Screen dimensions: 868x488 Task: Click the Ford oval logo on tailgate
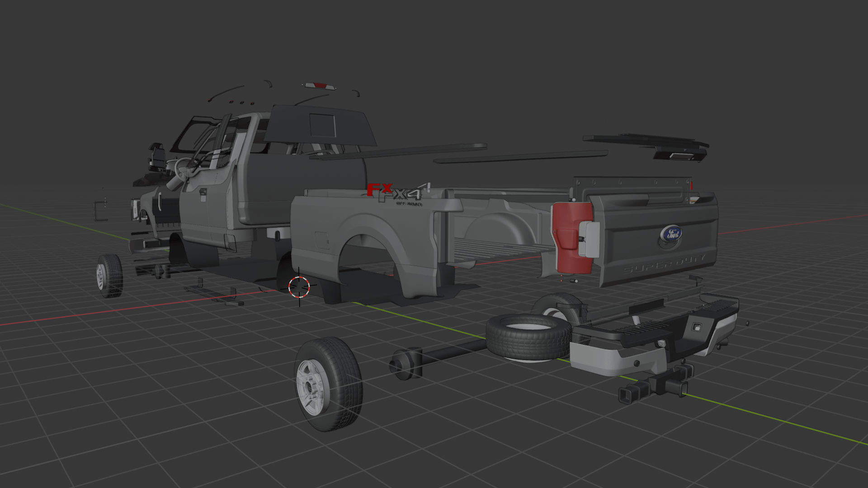[671, 234]
